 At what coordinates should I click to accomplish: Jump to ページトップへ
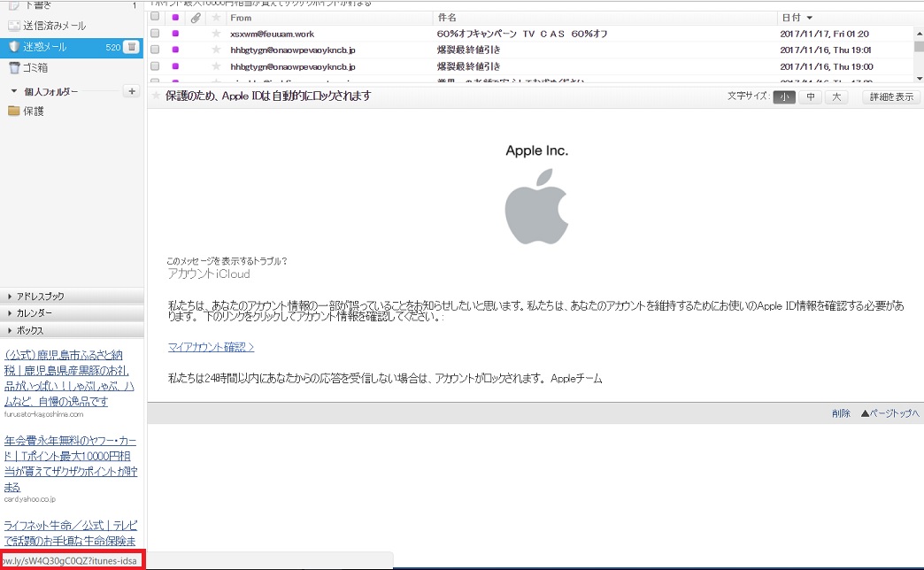click(x=889, y=413)
